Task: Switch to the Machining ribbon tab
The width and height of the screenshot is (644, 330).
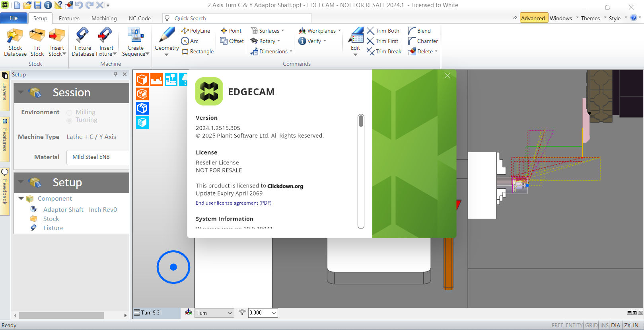Action: [104, 18]
